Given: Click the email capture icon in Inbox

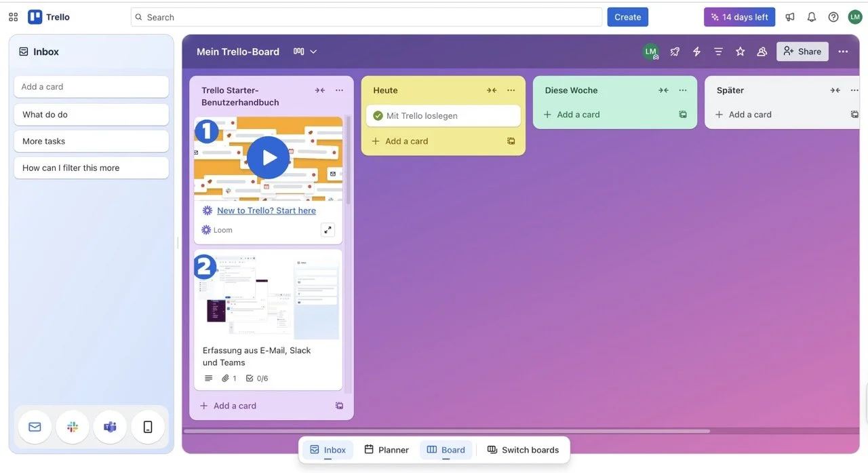Looking at the screenshot, I should click(x=35, y=427).
